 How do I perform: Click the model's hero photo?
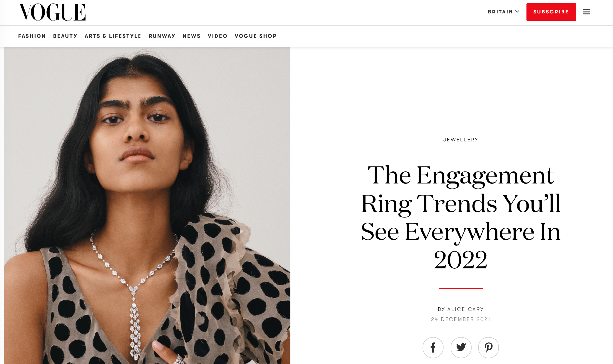[147, 205]
